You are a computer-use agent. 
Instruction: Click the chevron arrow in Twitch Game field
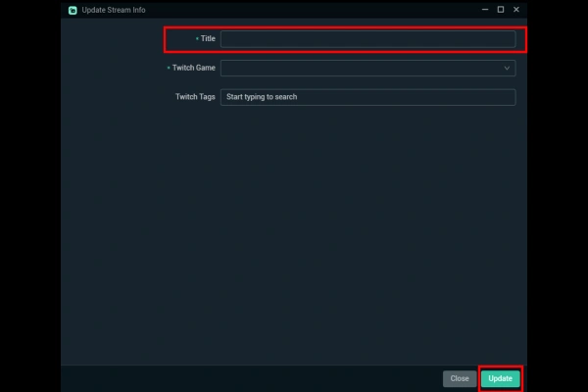coord(507,69)
